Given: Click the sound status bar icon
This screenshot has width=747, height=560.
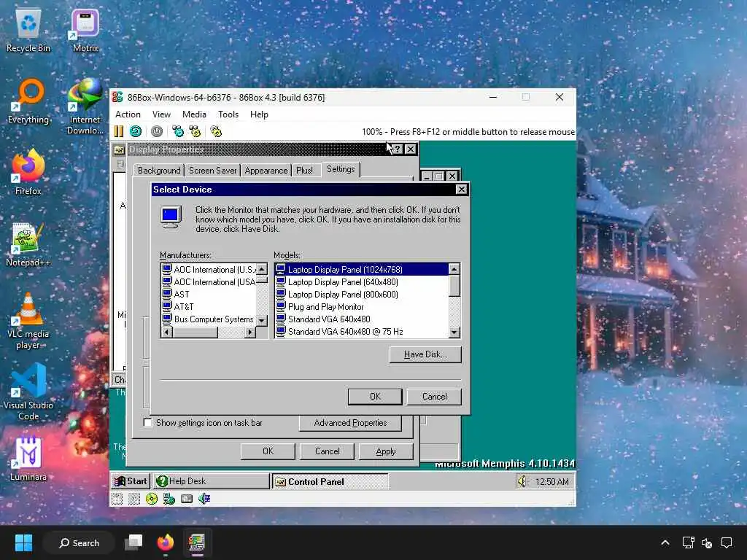Looking at the screenshot, I should pyautogui.click(x=204, y=499).
